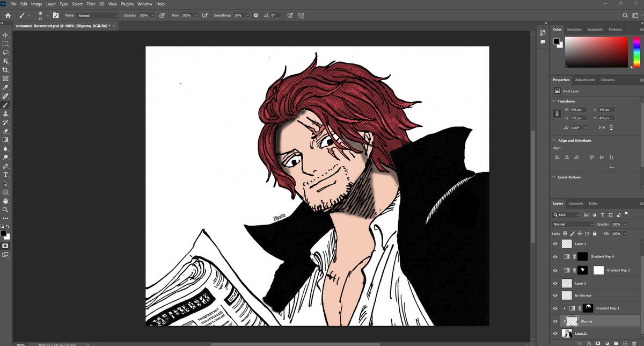The image size is (644, 346).
Task: Select the Hand tool
Action: (x=5, y=201)
